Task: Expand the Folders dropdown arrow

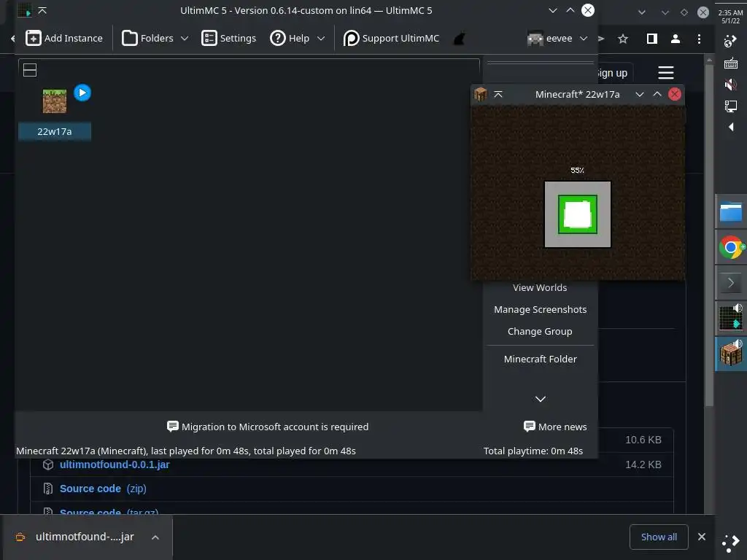Action: pos(185,39)
